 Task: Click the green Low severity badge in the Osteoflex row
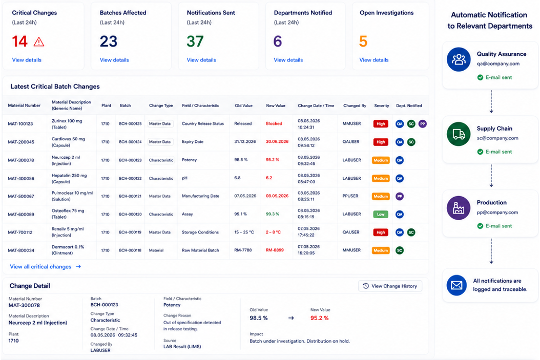pos(381,214)
